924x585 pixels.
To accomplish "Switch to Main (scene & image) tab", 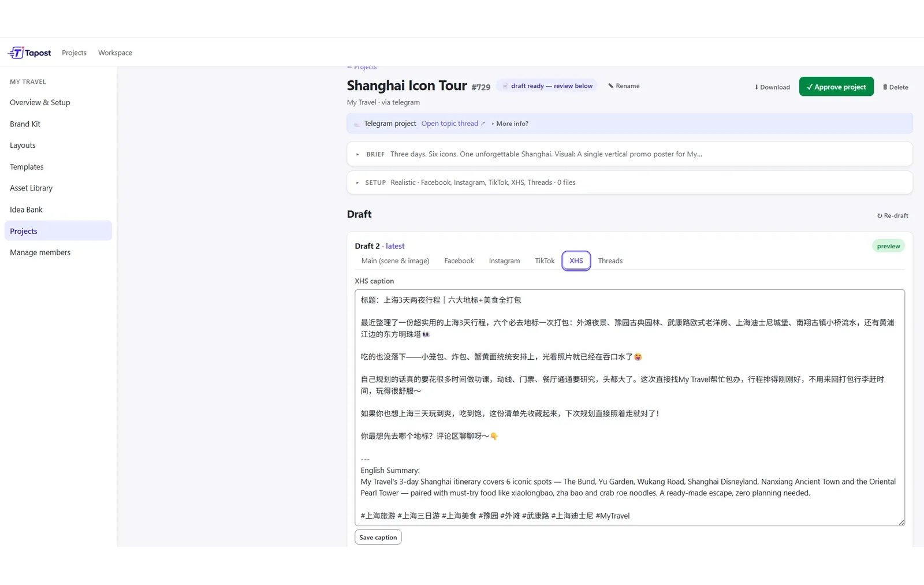I will coord(395,261).
